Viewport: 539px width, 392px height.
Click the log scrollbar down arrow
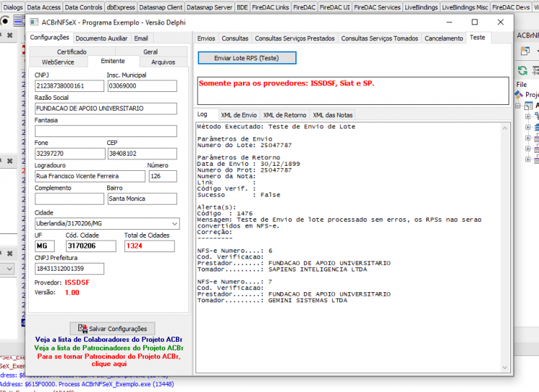pos(505,368)
